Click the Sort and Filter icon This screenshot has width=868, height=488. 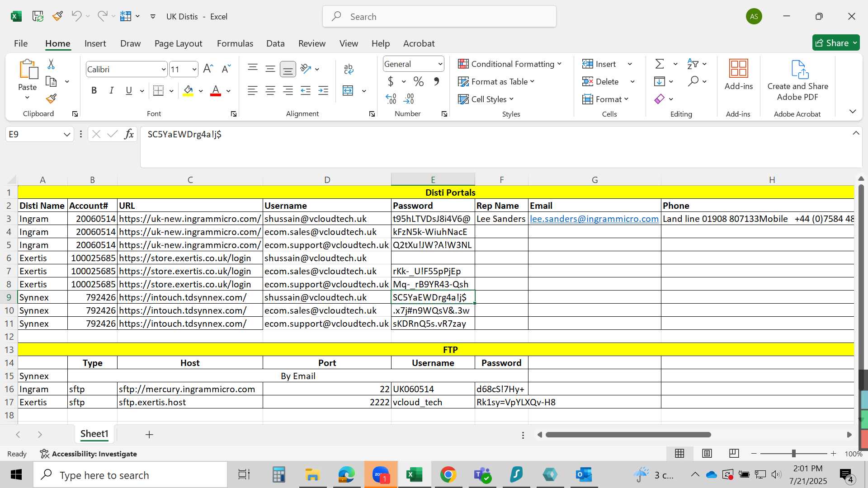(693, 64)
